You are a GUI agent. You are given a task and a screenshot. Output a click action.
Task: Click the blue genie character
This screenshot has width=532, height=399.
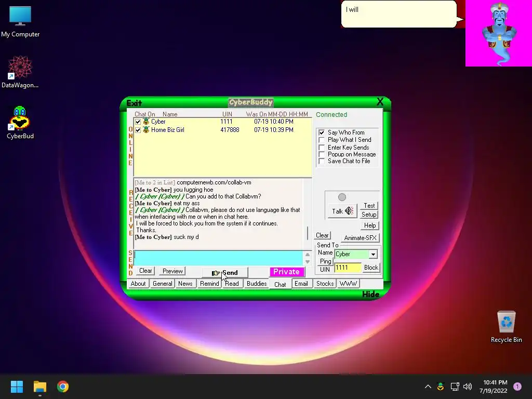[499, 33]
